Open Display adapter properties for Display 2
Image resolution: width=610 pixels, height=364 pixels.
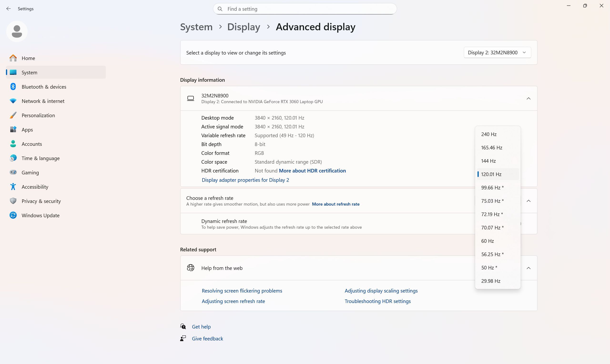tap(245, 180)
